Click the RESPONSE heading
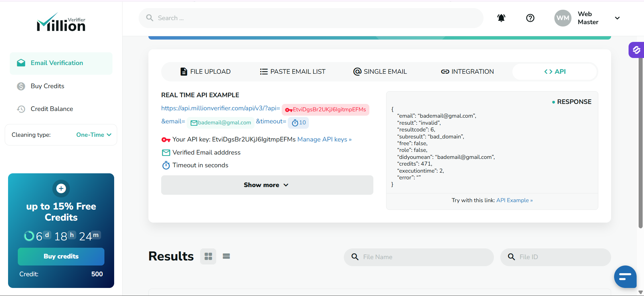This screenshot has height=296, width=644. point(574,102)
